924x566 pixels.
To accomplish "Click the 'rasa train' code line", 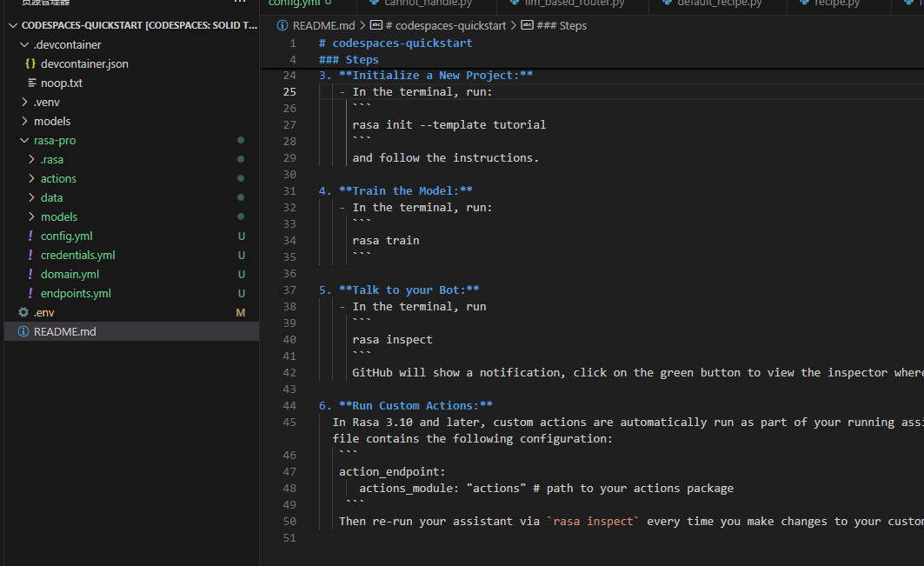I will pyautogui.click(x=386, y=241).
